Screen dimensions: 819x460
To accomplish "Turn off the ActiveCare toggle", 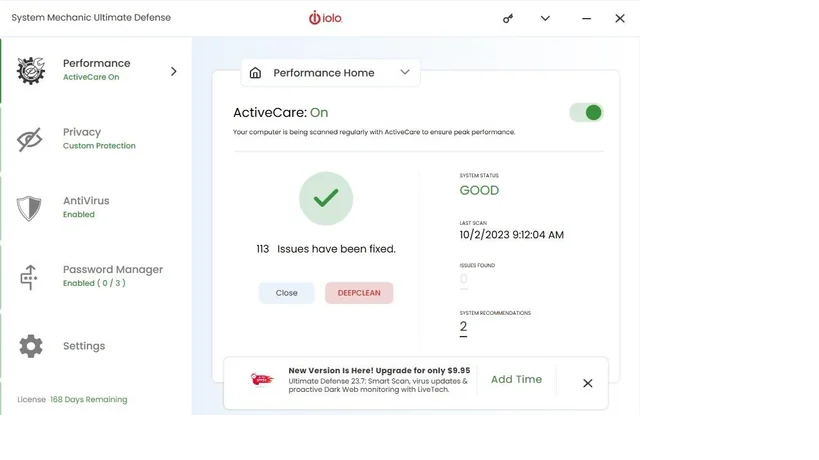I will tap(586, 112).
